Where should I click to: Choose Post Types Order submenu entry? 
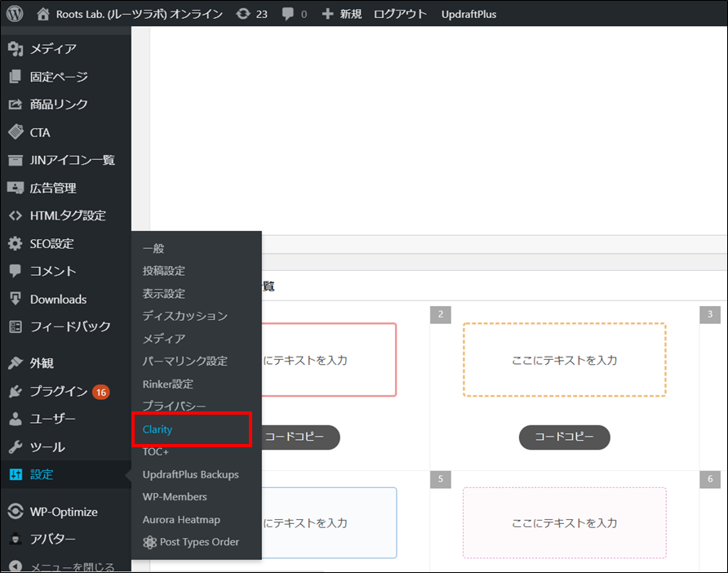(199, 542)
